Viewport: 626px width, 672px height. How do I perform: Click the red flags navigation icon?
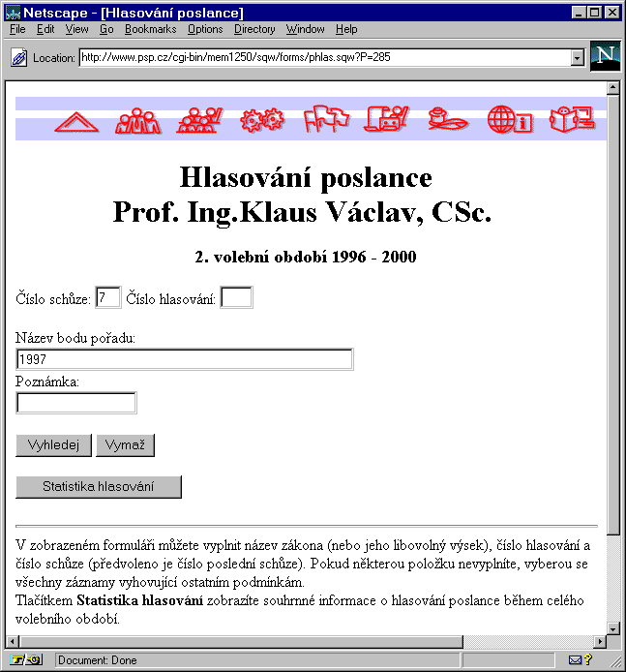tap(326, 119)
